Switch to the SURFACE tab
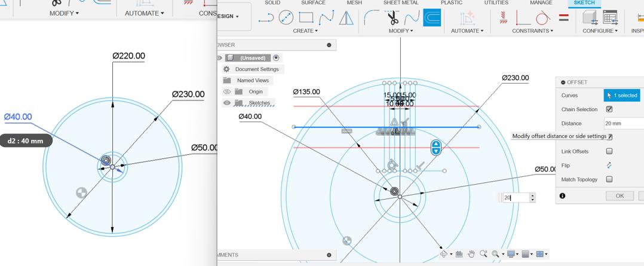 tap(314, 2)
